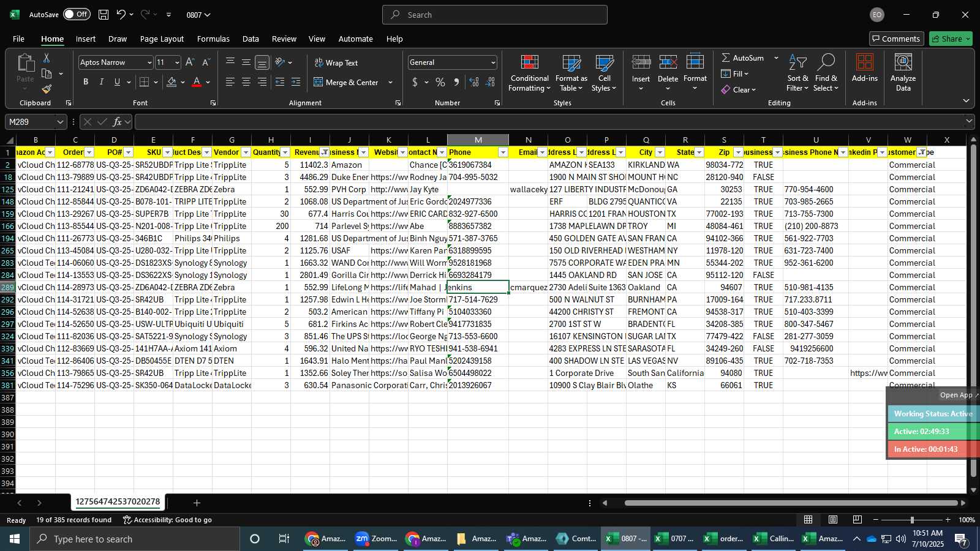The width and height of the screenshot is (980, 551).
Task: Open Format as Table gallery
Action: point(571,73)
